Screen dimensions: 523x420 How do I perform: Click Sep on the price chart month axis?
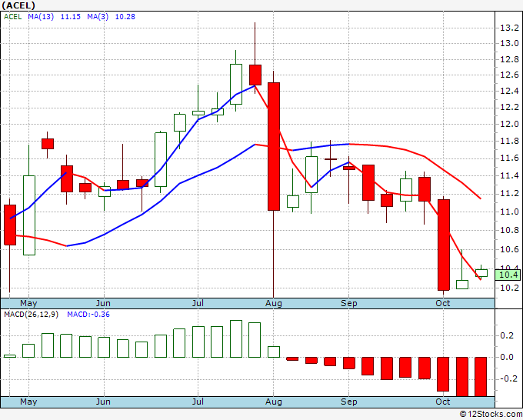pyautogui.click(x=349, y=303)
